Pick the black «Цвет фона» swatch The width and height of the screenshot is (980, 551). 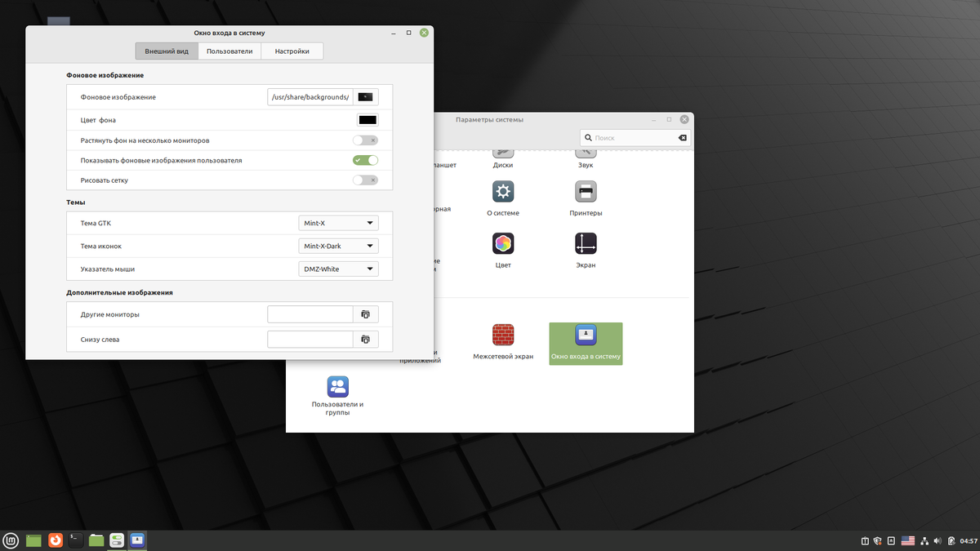367,120
